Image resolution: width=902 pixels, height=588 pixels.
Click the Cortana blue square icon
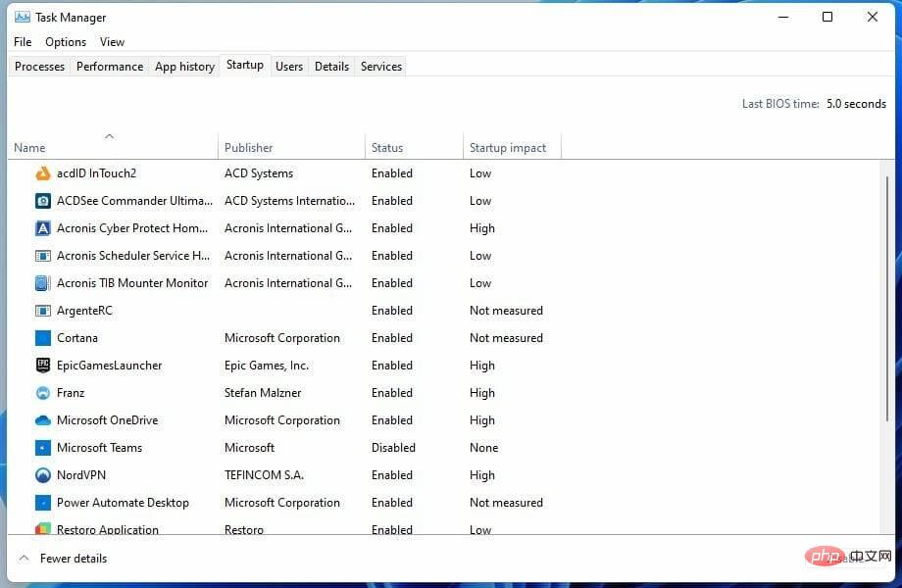coord(43,338)
